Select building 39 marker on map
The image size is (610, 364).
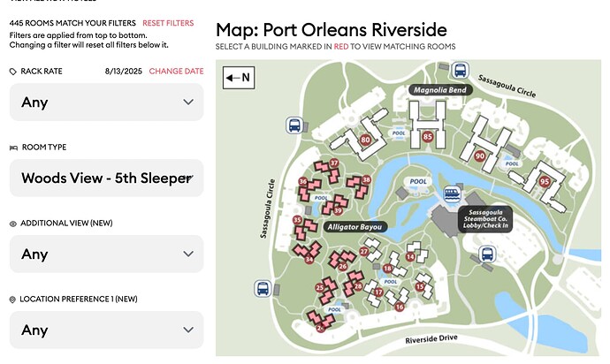pos(338,211)
